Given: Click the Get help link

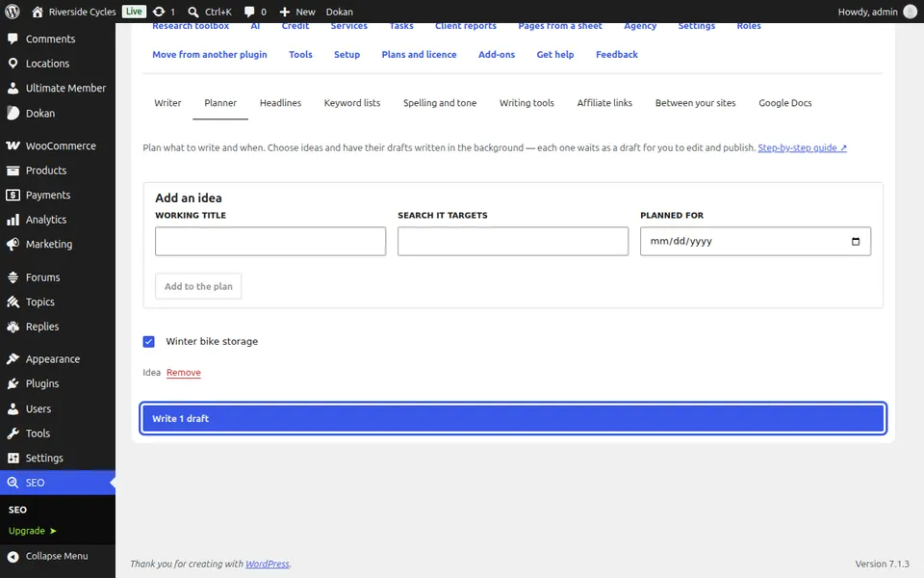Looking at the screenshot, I should coord(555,54).
